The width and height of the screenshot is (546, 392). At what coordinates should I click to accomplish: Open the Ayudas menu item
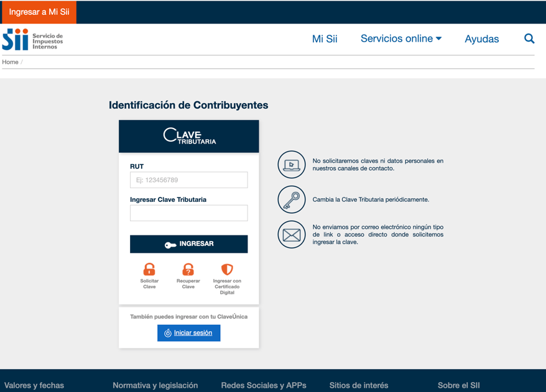click(481, 39)
